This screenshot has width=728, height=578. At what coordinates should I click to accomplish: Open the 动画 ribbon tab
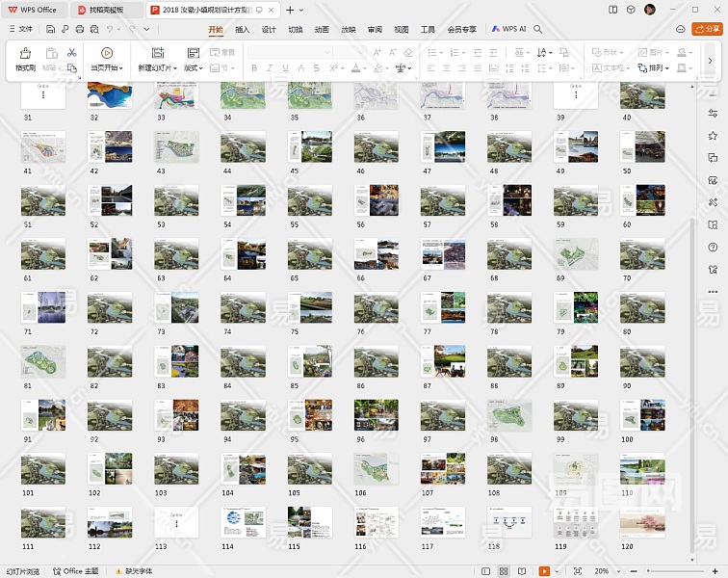322,29
